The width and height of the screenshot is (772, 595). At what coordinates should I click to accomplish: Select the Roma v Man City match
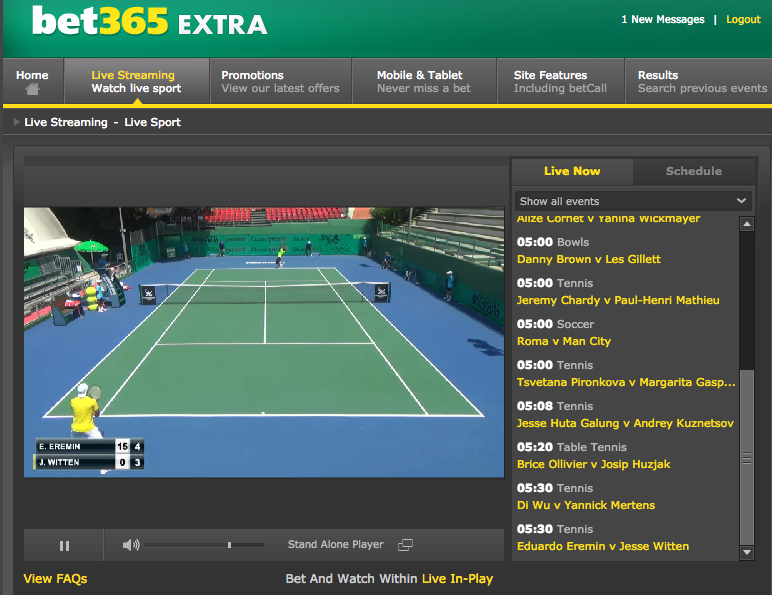(x=564, y=341)
